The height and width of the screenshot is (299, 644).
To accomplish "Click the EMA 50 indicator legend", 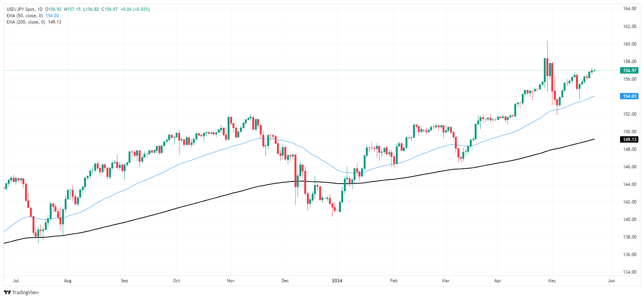I will (x=25, y=16).
